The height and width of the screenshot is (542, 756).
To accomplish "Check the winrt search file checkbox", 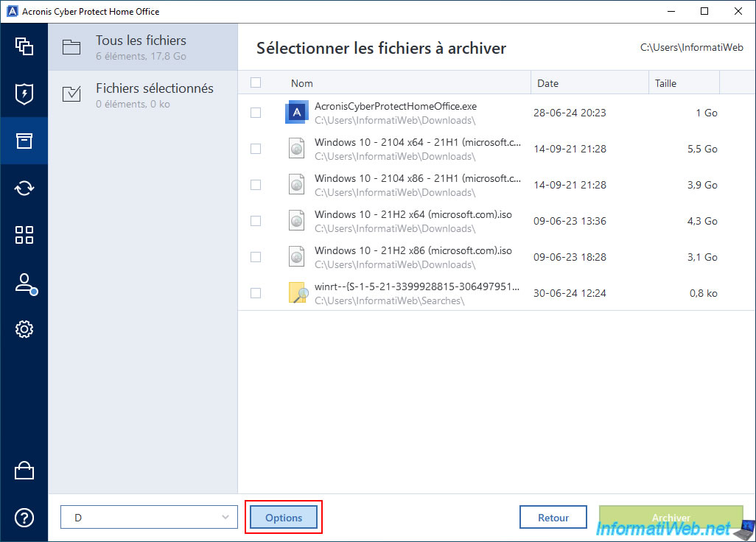I will 256,293.
